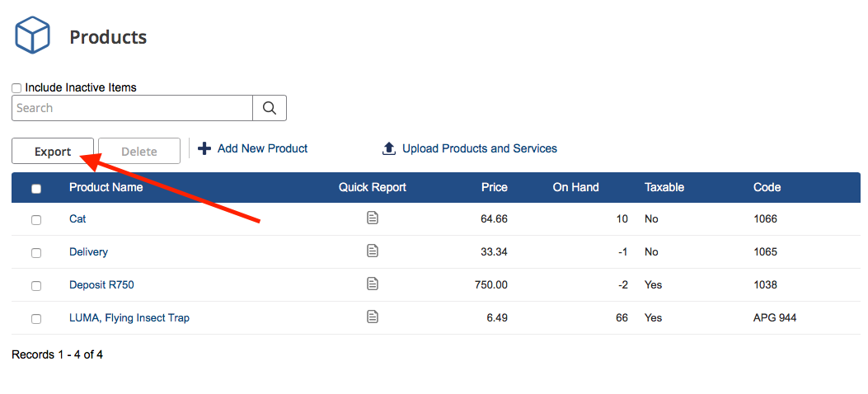
Task: Click the upload icon beside Upload Products
Action: coord(389,149)
